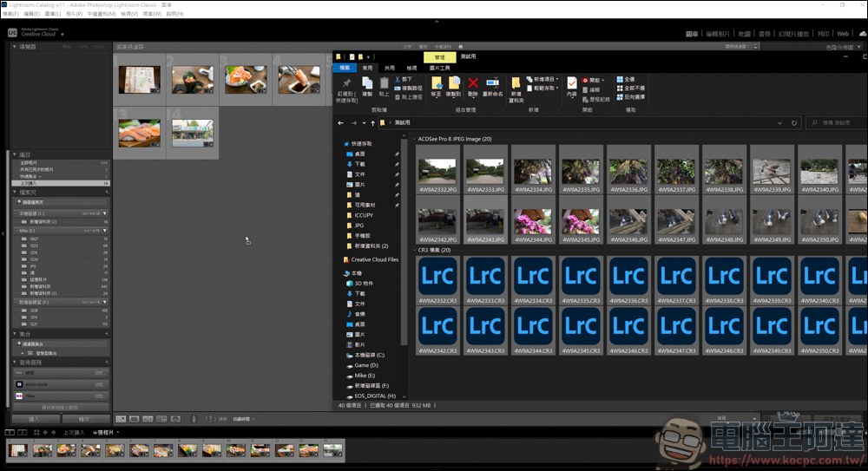Open Properties (內容) checkmark icon
This screenshot has width=868, height=471.
point(572,87)
